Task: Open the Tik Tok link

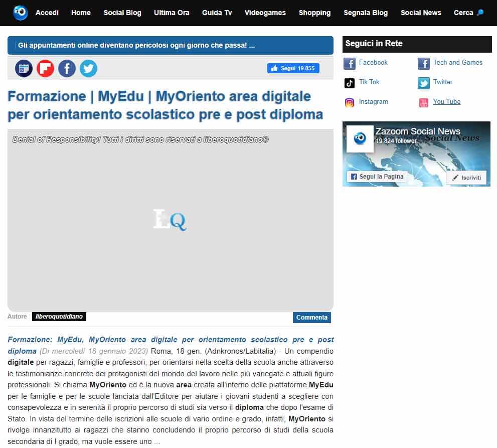Action: point(369,82)
